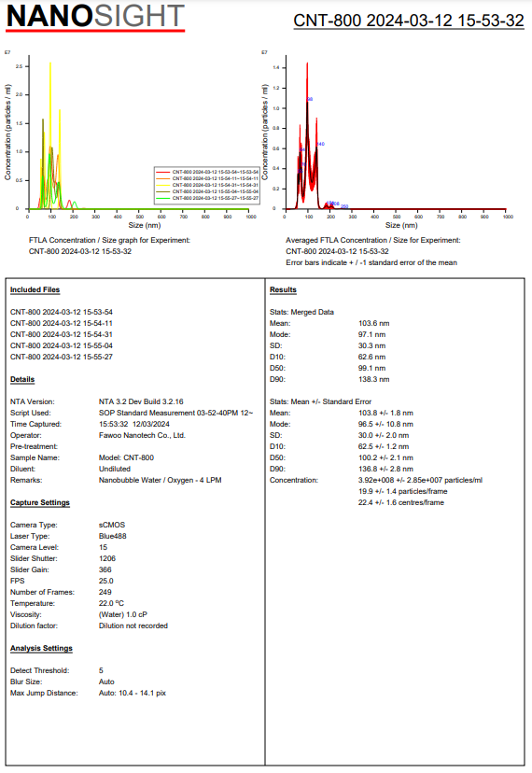Click the Stats: Merged Data subheading
This screenshot has height=773, width=532.
[301, 312]
